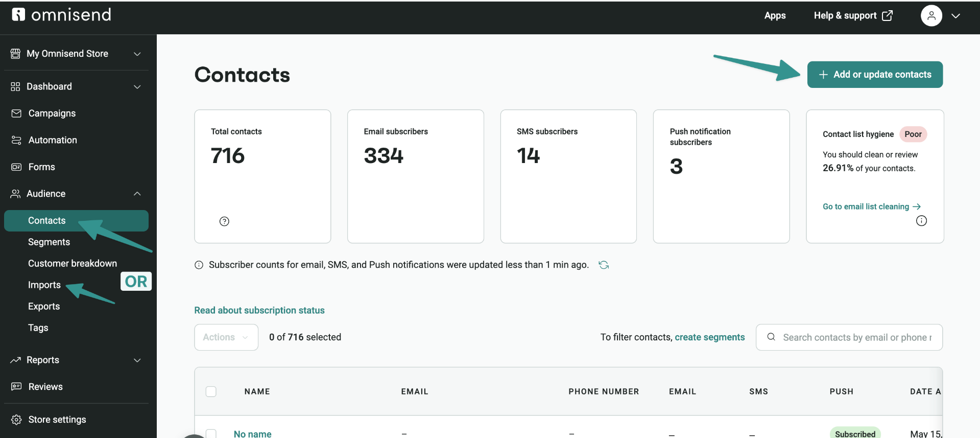The height and width of the screenshot is (438, 980).
Task: Click Add or update contacts button
Action: 875,75
